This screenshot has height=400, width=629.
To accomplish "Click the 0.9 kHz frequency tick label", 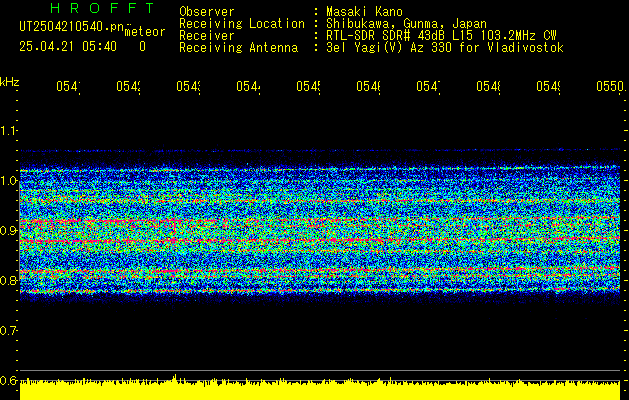I will [8, 230].
